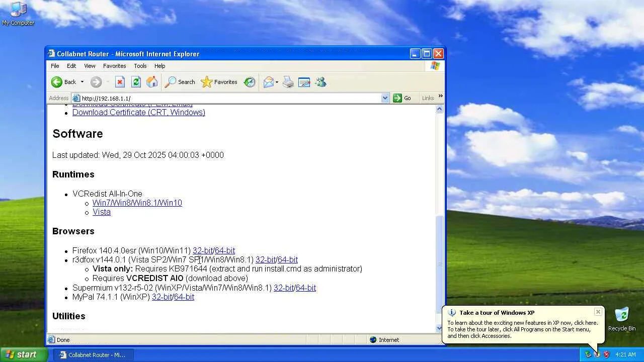Screen dimensions: 644x362
Task: Launch Messenger from the toolbar icon
Action: pyautogui.click(x=321, y=82)
